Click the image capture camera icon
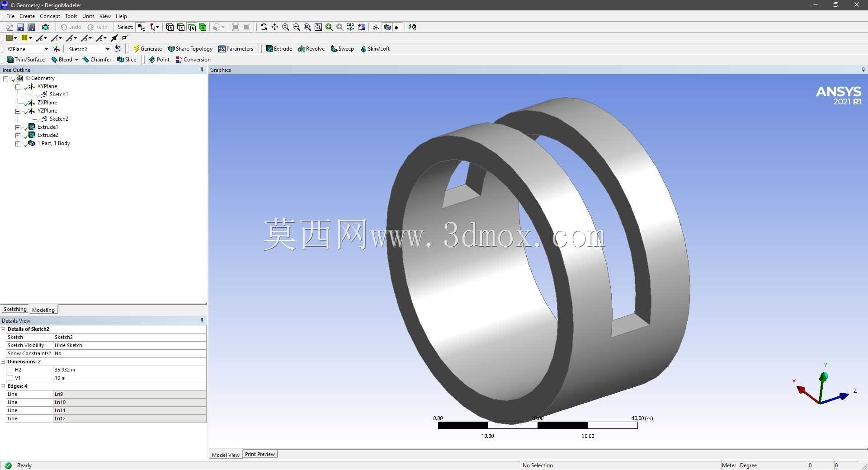Viewport: 868px width, 470px height. coord(46,27)
